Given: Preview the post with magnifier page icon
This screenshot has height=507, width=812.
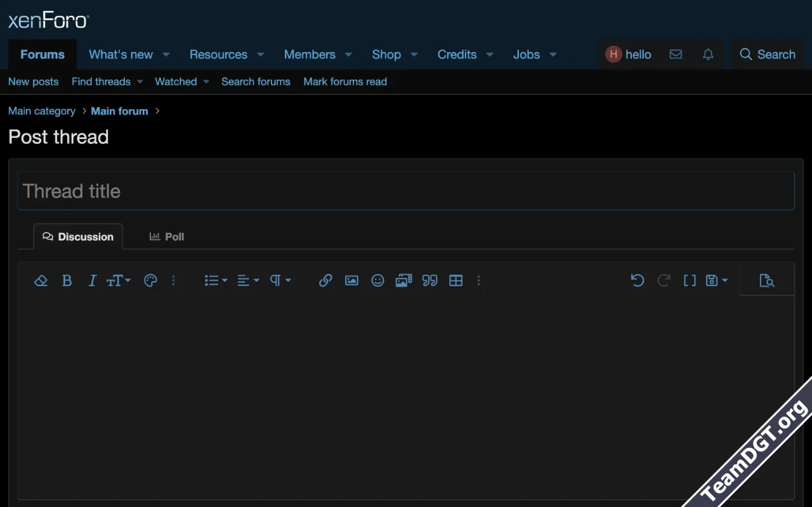Looking at the screenshot, I should pyautogui.click(x=766, y=280).
